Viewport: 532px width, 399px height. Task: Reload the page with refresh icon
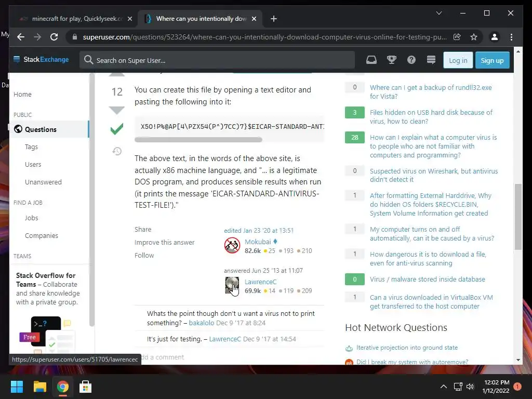pyautogui.click(x=54, y=37)
